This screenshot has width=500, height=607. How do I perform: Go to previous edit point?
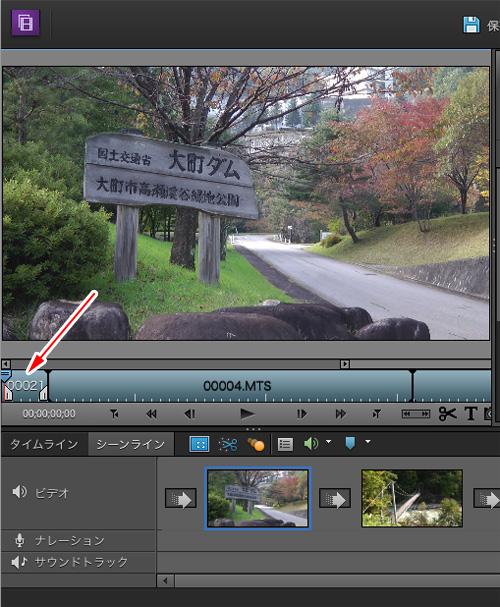[x=114, y=414]
